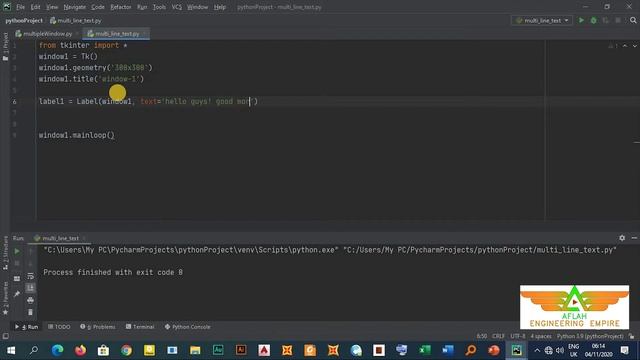Open Microsoft Edge from taskbar

(57, 350)
